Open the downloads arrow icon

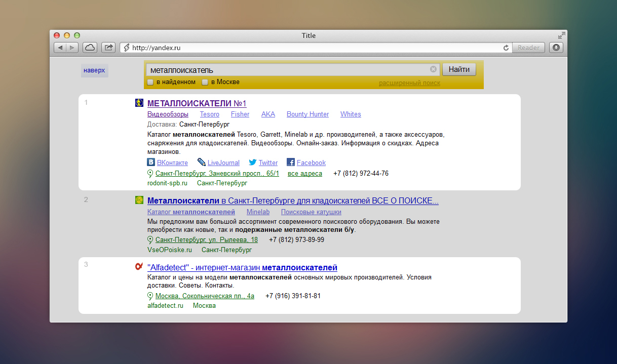(x=556, y=48)
